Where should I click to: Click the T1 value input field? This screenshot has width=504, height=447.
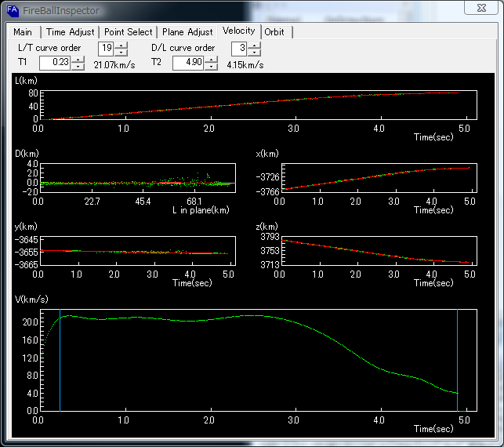click(54, 63)
